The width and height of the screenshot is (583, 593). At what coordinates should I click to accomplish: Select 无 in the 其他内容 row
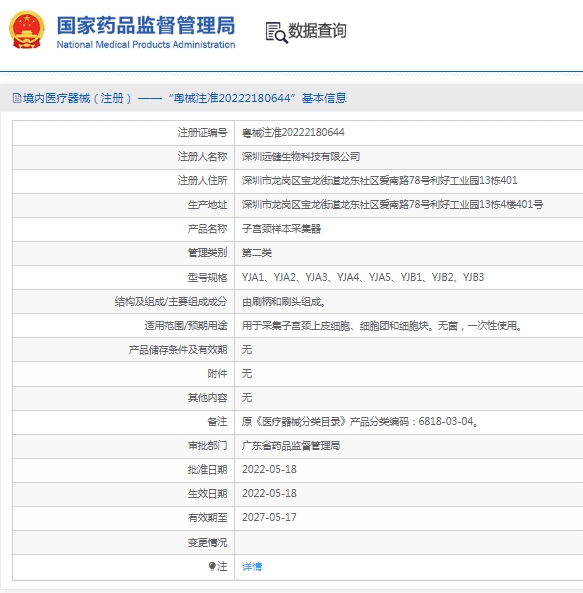point(247,397)
